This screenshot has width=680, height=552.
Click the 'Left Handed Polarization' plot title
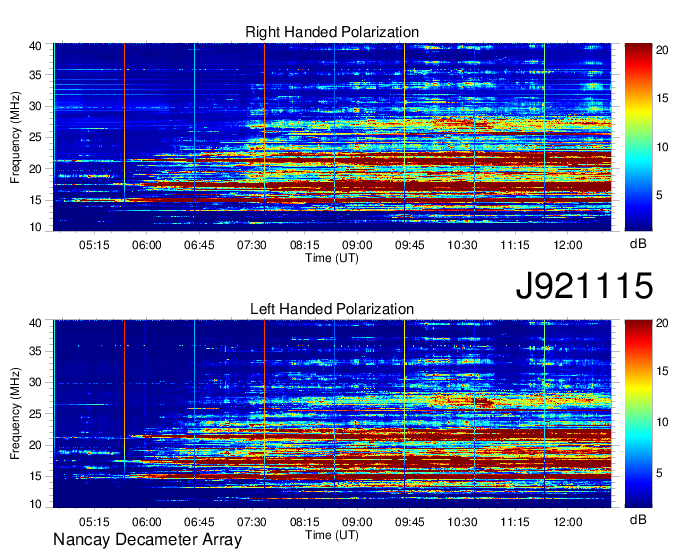(332, 309)
